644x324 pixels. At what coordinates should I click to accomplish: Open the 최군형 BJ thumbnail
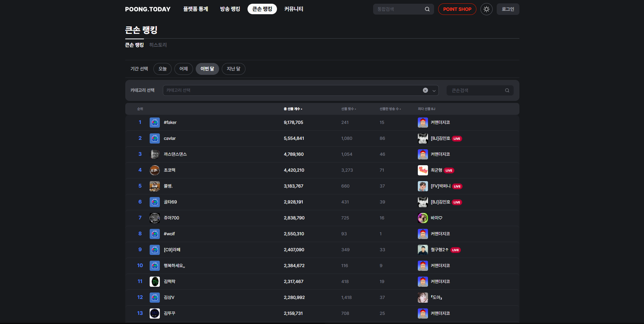[423, 170]
